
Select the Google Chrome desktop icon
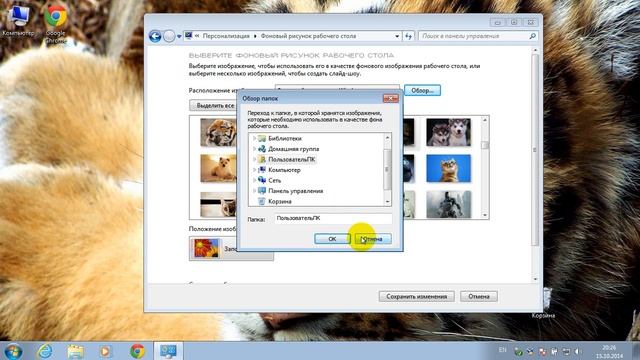point(56,24)
